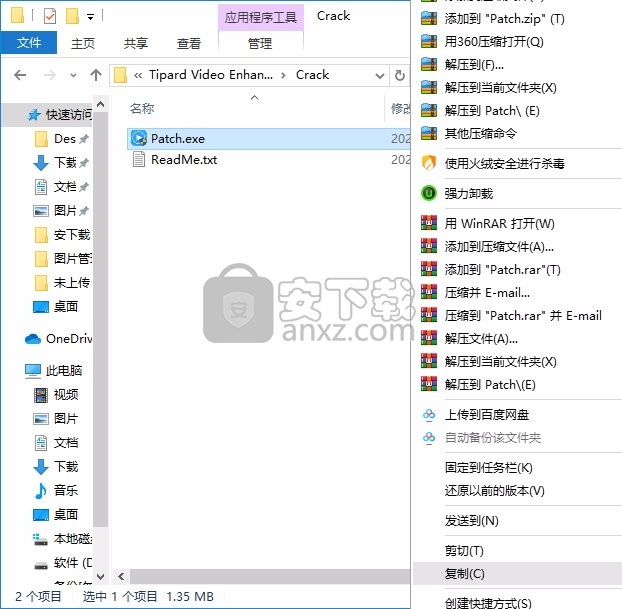Open the 查看 ribbon tab
The height and width of the screenshot is (609, 622).
click(189, 43)
